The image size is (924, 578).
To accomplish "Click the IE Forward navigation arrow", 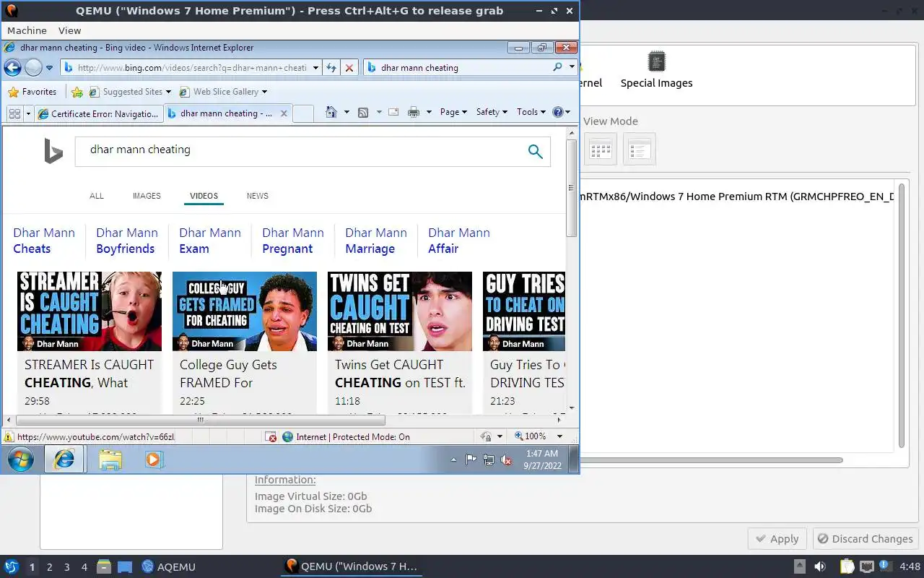I will [x=33, y=68].
